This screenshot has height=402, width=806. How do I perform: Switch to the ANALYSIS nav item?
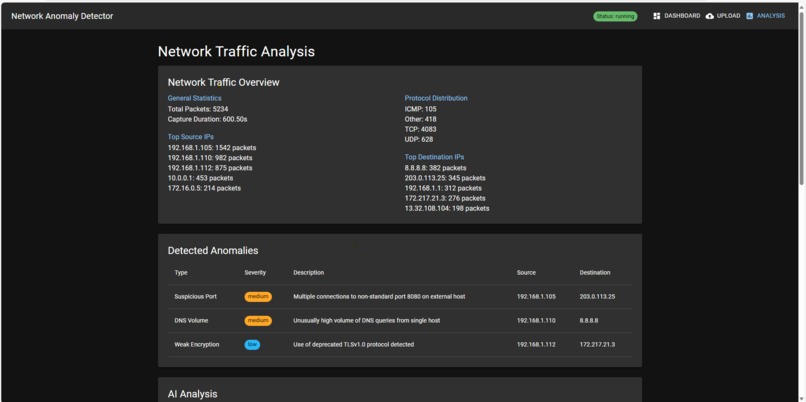765,16
